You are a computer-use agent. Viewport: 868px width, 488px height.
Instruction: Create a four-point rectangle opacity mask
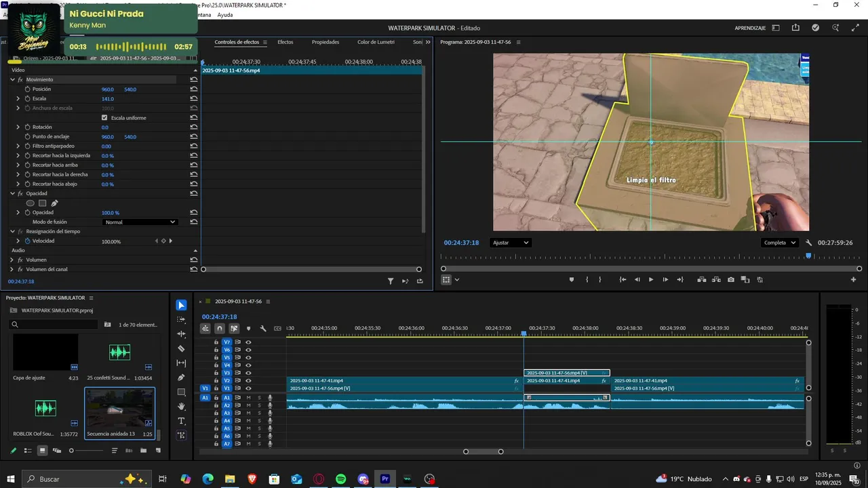pos(42,203)
